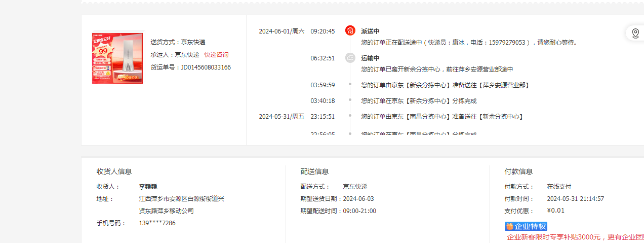The width and height of the screenshot is (644, 243).
Task: Click the 承运人：京东快递 label
Action: (175, 55)
